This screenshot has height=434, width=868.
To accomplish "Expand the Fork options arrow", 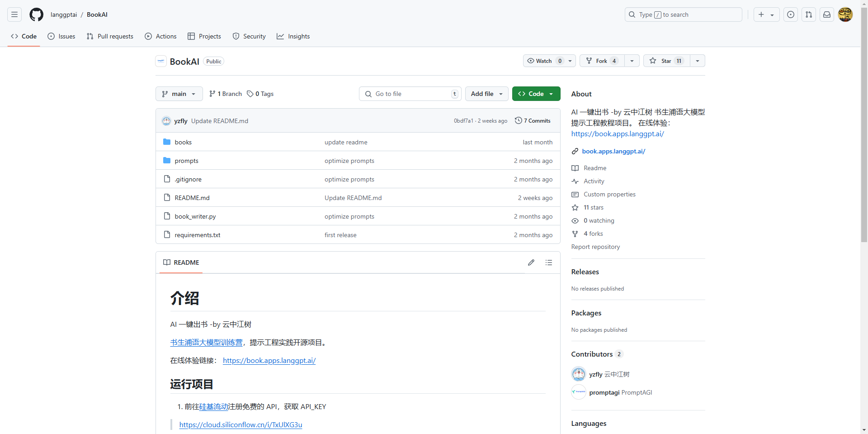I will pyautogui.click(x=632, y=61).
